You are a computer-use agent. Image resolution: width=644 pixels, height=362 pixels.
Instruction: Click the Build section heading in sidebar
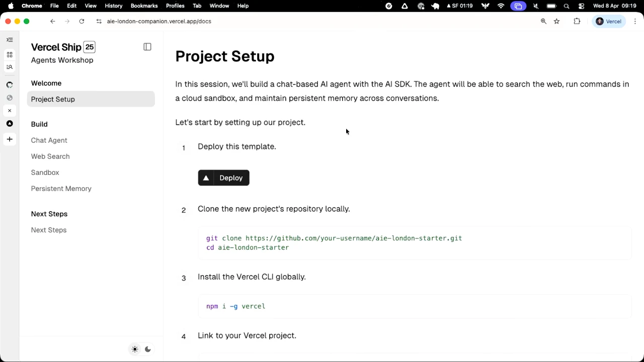(x=39, y=124)
